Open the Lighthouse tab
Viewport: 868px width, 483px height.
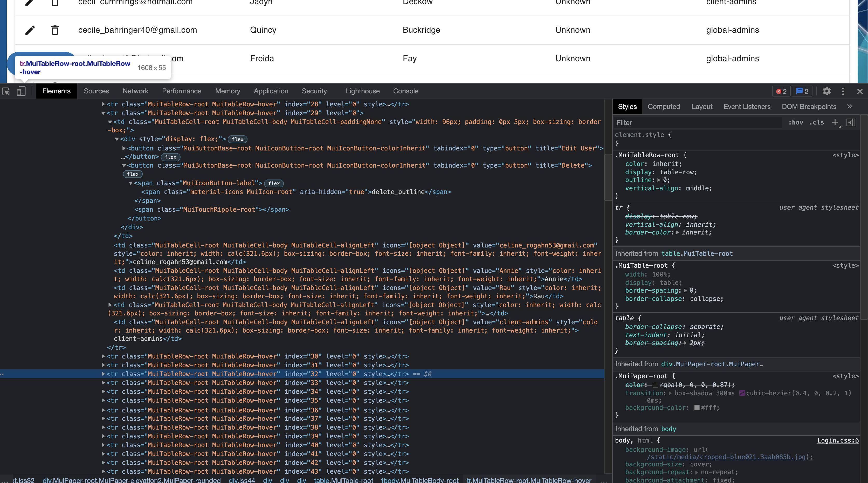tap(363, 91)
